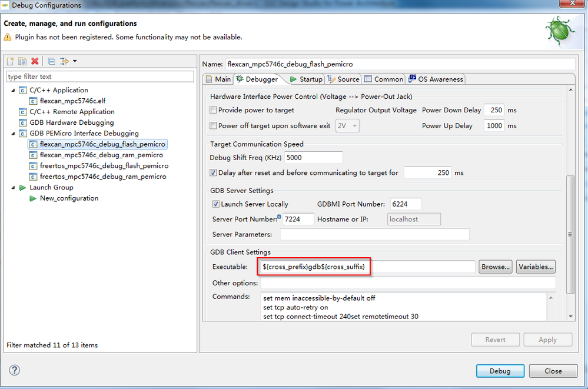588x389 pixels.
Task: Switch to the Main tab
Action: coord(218,79)
